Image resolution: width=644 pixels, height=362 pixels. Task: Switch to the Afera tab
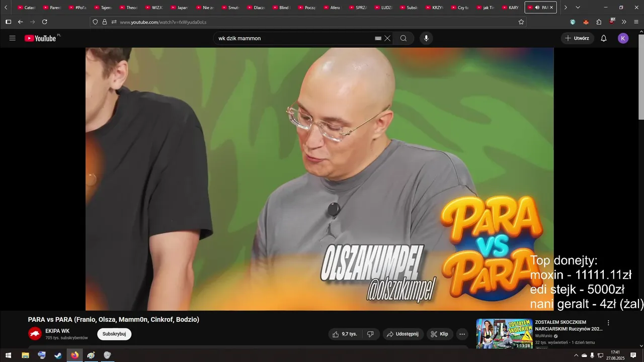point(332,8)
